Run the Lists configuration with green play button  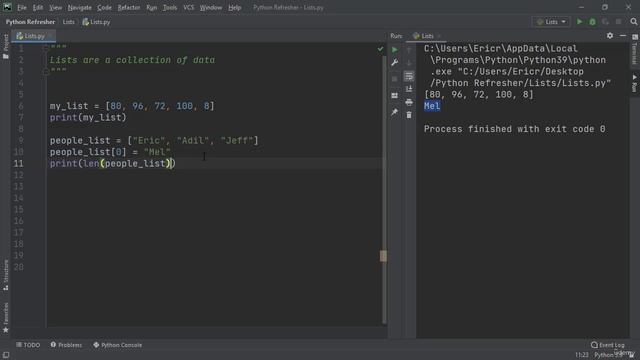click(579, 22)
